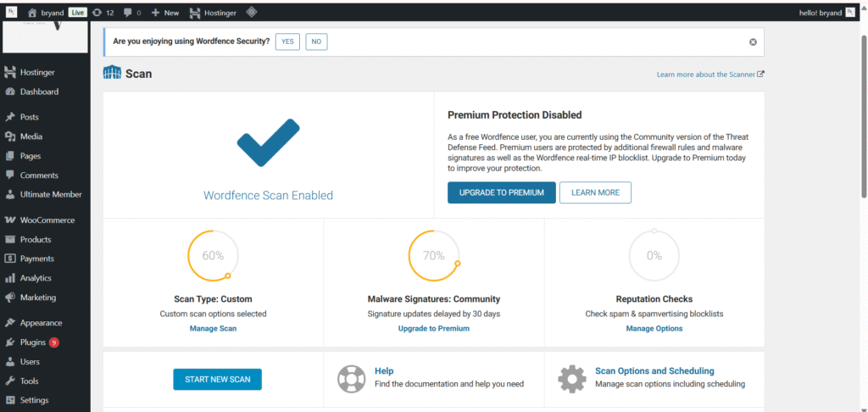Viewport: 868px width, 412px height.
Task: Open the Hostinger item in admin bar
Action: (213, 13)
